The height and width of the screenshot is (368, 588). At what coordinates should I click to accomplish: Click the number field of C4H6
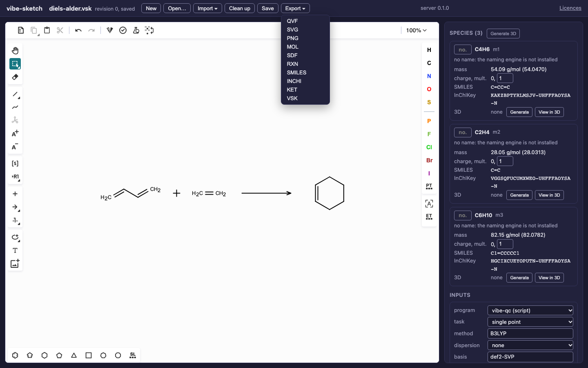pyautogui.click(x=463, y=49)
